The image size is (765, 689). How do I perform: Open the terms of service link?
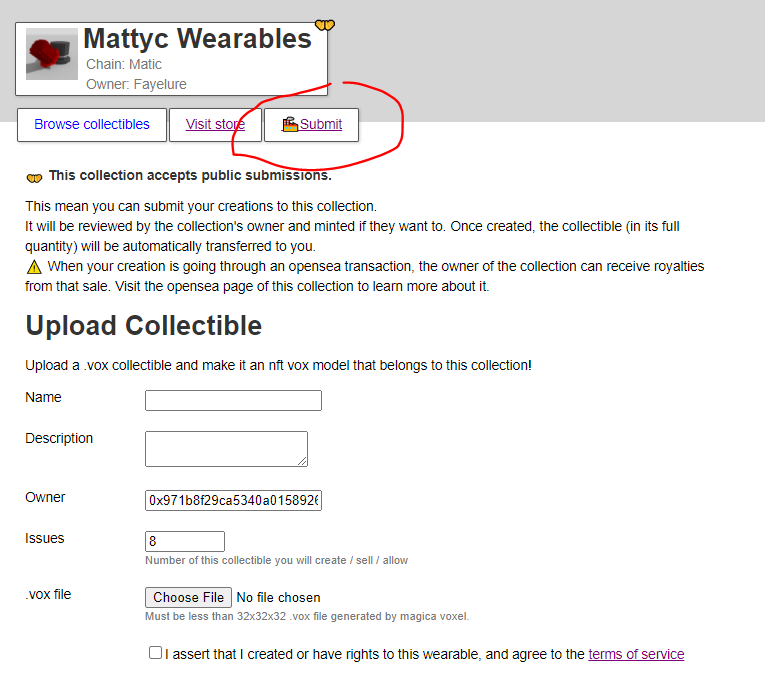click(636, 654)
